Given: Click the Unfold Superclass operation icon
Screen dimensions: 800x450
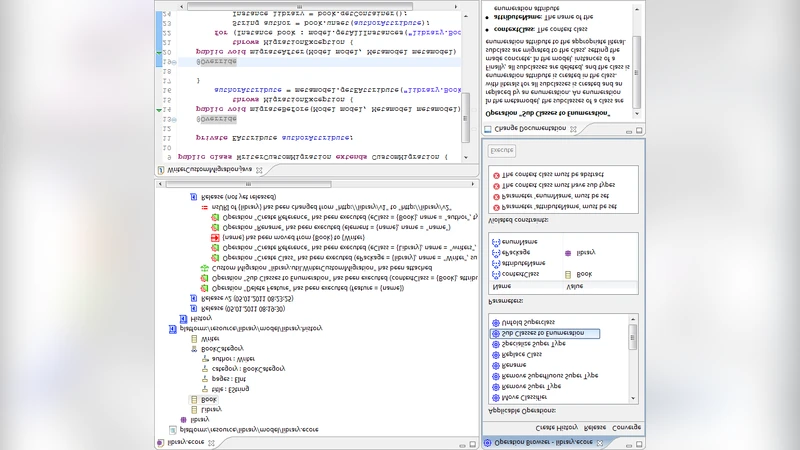Looking at the screenshot, I should 495,322.
